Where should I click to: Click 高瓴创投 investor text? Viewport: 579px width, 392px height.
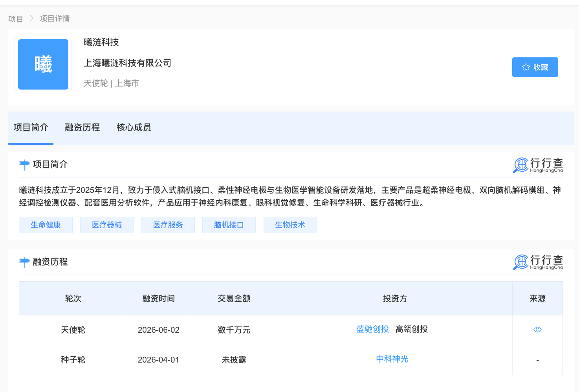pos(412,329)
